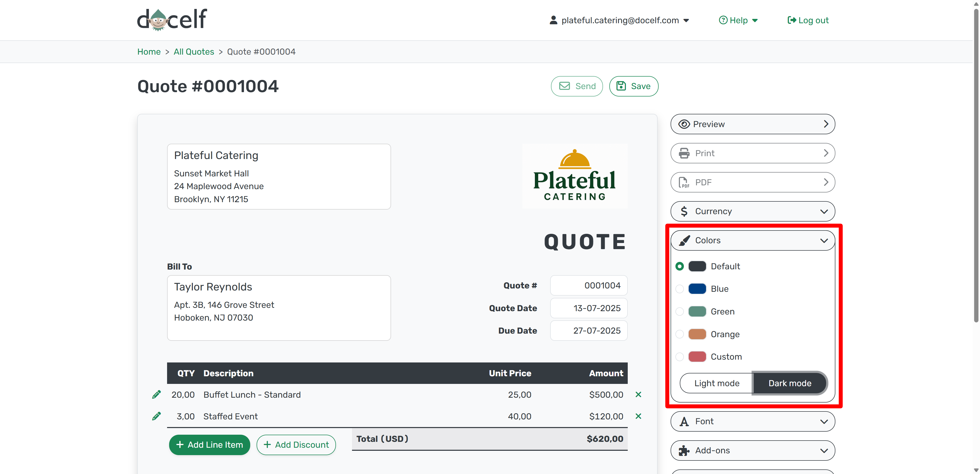Viewport: 980px width, 474px height.
Task: Open Print via its right chevron
Action: (x=826, y=153)
